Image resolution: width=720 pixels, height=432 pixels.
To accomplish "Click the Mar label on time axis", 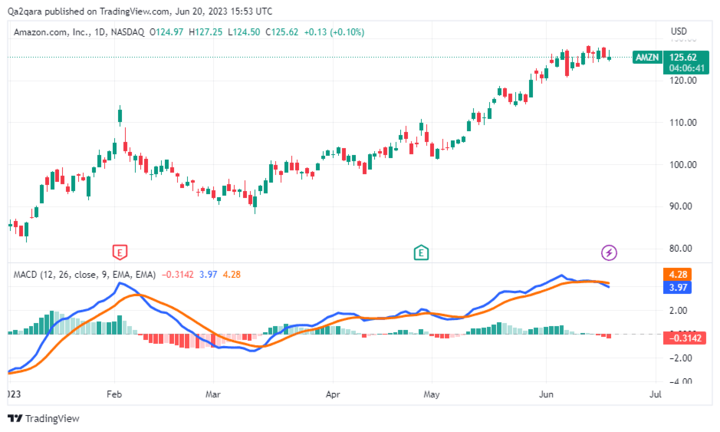I will coord(213,394).
